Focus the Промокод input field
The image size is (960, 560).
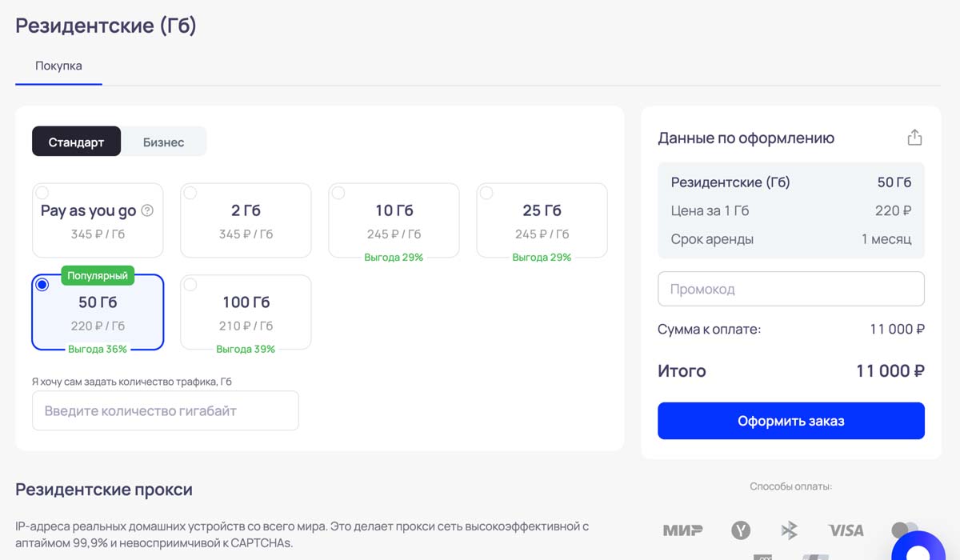[790, 289]
